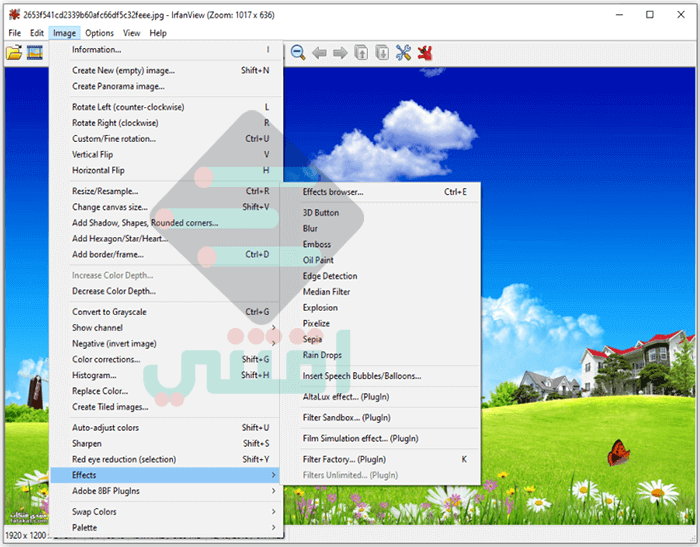
Task: Close the open Image menu
Action: [64, 33]
